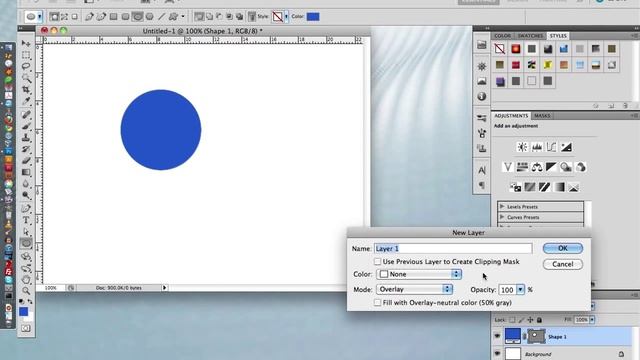Expand Curves Presets
The image size is (640, 360).
(502, 217)
